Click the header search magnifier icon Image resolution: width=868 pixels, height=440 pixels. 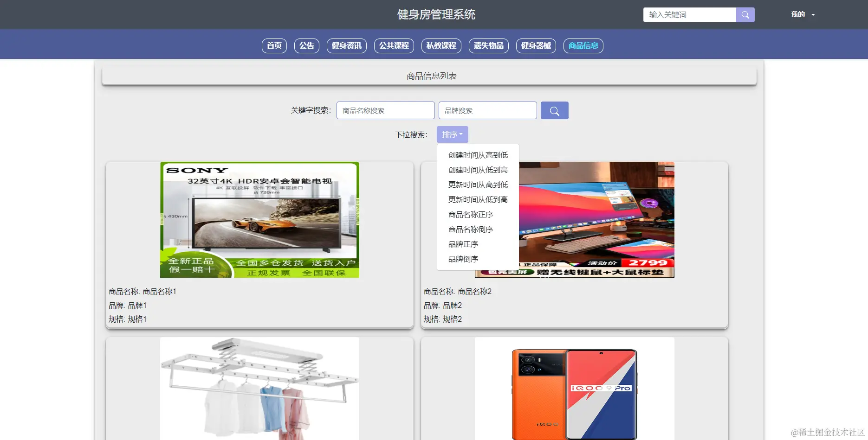745,15
